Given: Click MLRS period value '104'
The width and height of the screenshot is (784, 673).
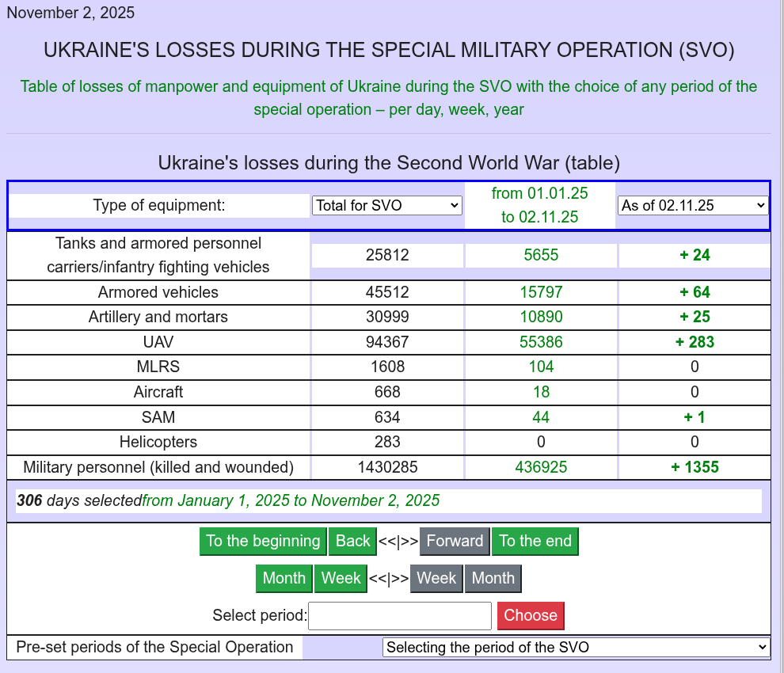Looking at the screenshot, I should point(541,367).
